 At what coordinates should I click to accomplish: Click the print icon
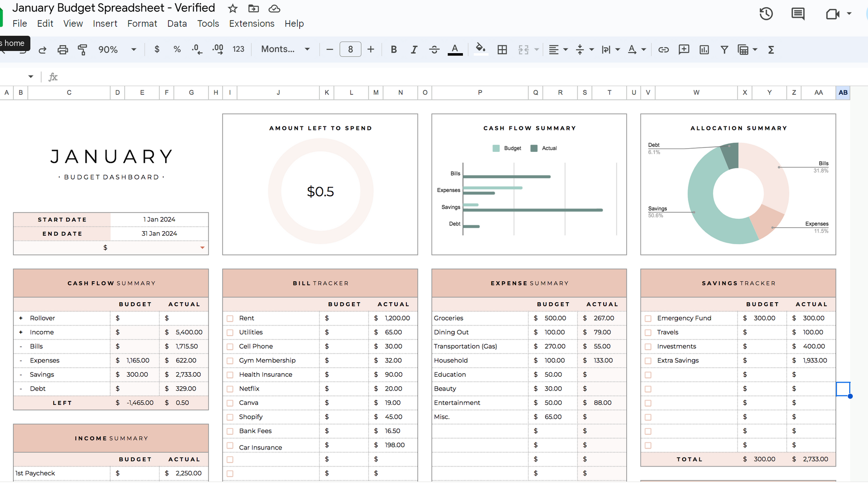[x=62, y=50]
